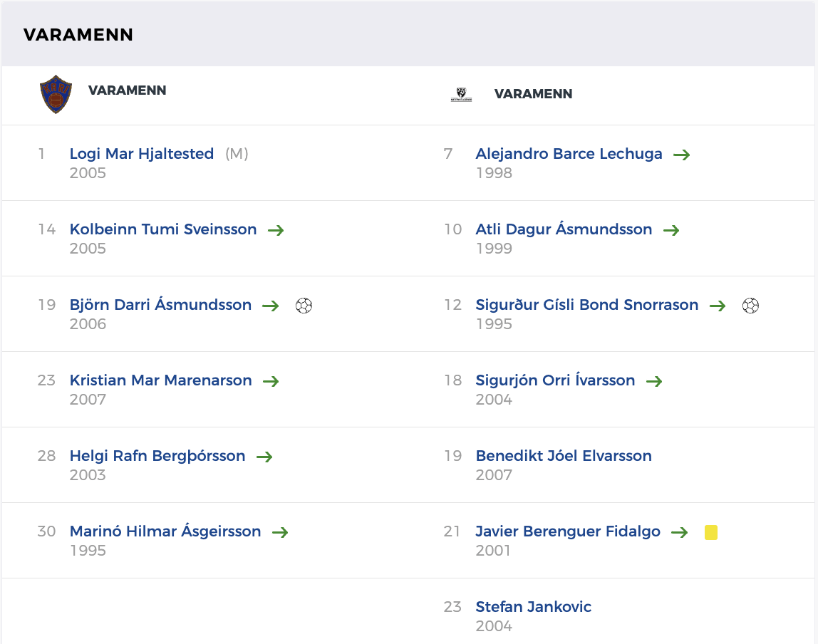Click VARAMENN label beside the left crest
The width and height of the screenshot is (818, 644).
click(x=127, y=90)
